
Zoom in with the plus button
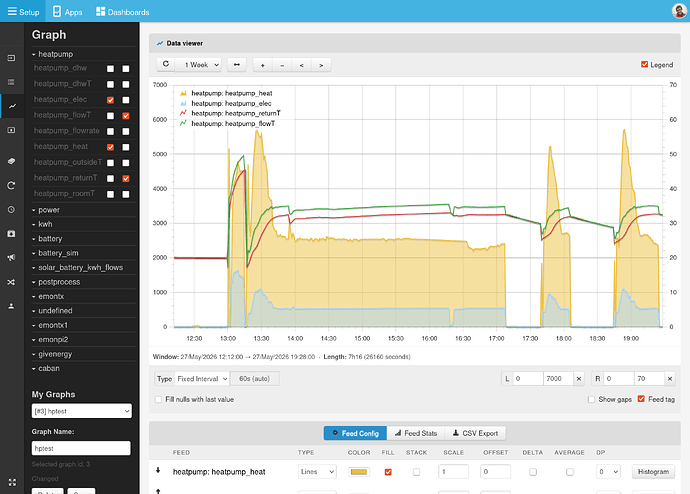click(263, 65)
